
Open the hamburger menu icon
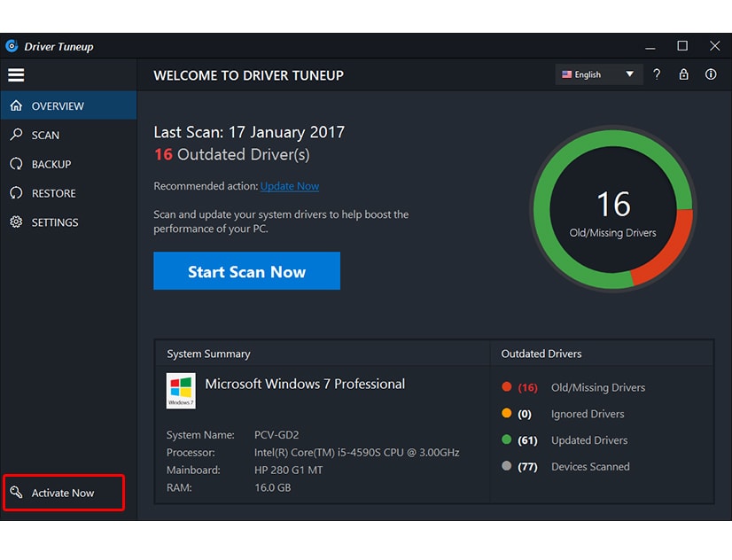click(x=16, y=74)
